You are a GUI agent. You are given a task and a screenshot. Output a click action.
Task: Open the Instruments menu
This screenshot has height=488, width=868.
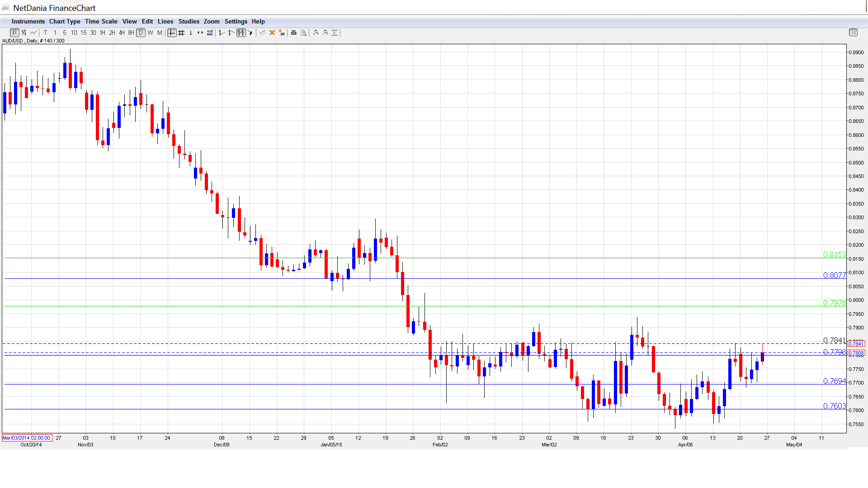point(28,21)
